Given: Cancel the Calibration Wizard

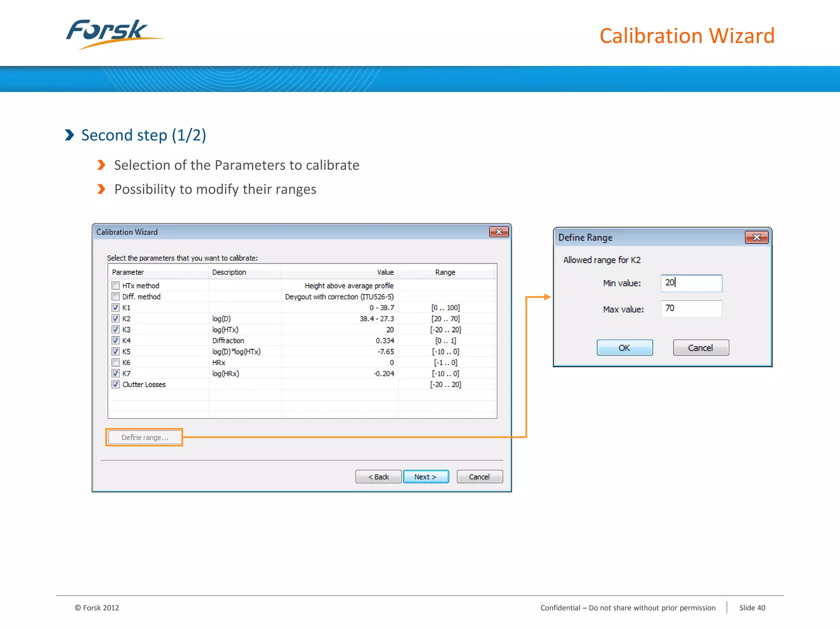Looking at the screenshot, I should click(x=479, y=477).
